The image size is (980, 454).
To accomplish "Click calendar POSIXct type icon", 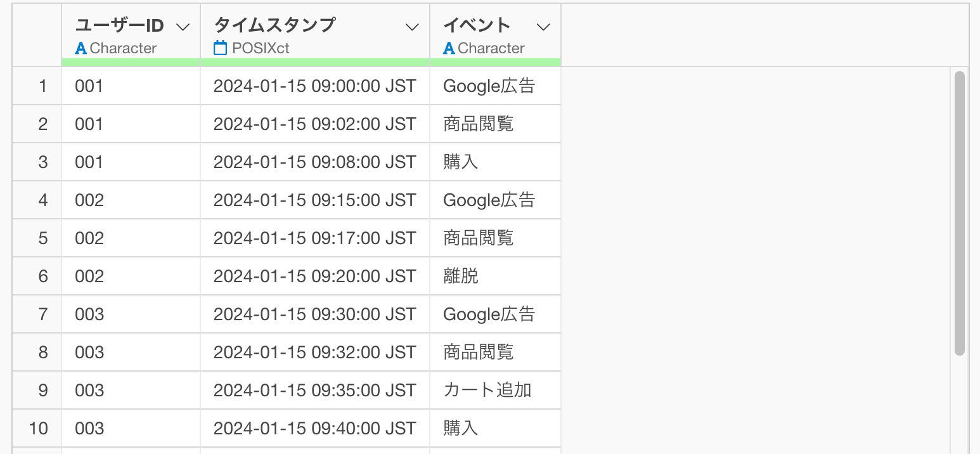I will tap(220, 48).
